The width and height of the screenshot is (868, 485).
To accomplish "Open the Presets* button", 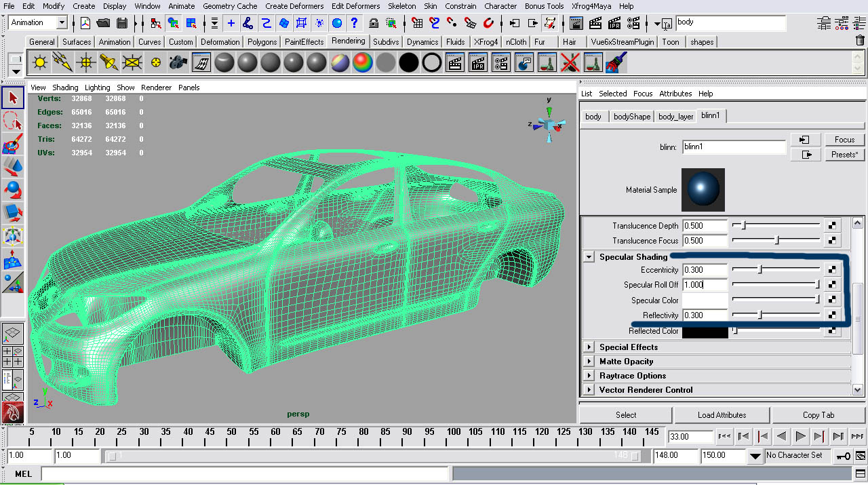I will (x=844, y=155).
